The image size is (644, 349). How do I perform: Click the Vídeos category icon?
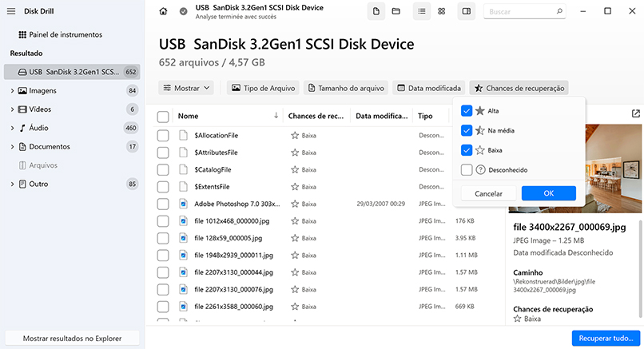tap(22, 109)
